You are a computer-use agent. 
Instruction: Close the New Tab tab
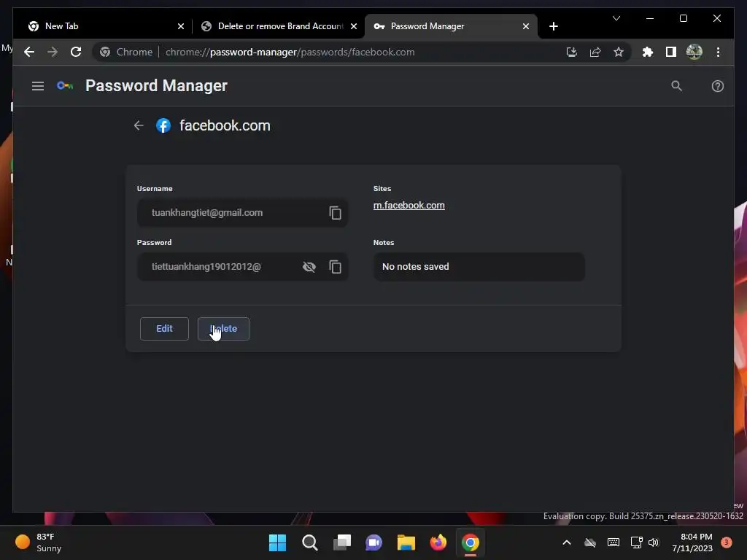[x=181, y=26]
